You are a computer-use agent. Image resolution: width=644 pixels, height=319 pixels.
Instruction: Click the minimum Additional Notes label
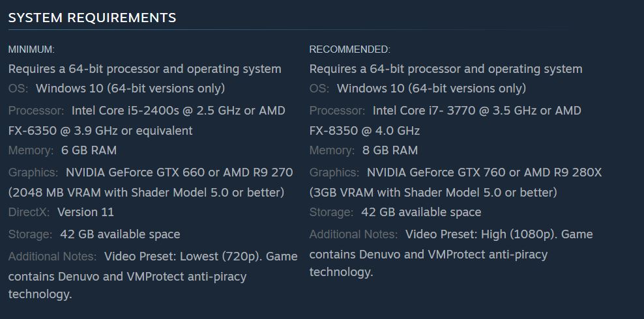tap(52, 257)
